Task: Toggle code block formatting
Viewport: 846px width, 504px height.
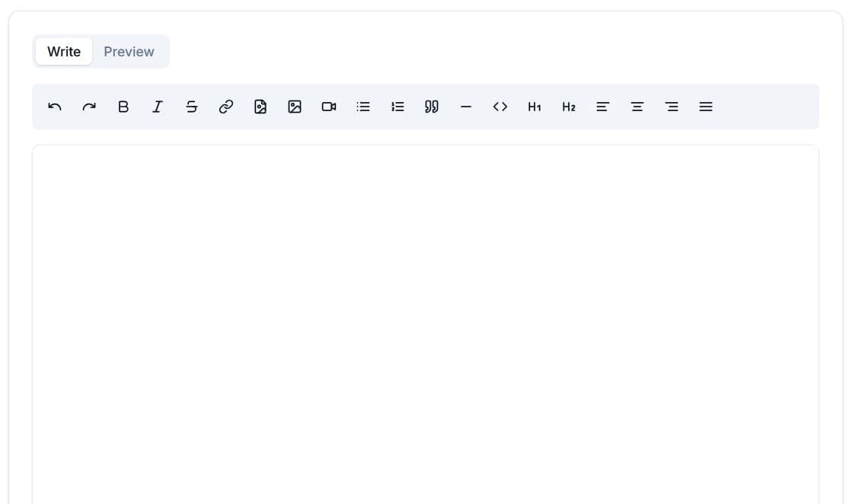Action: click(x=500, y=107)
